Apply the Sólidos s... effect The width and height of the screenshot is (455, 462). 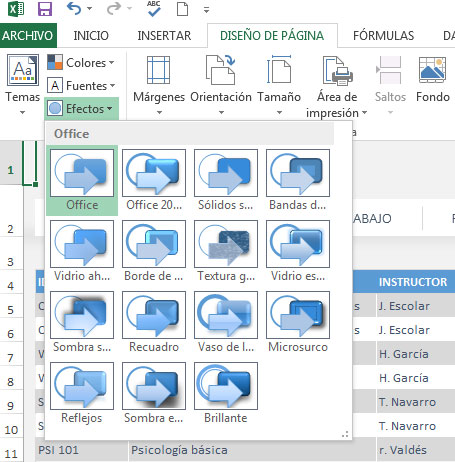[x=226, y=180]
